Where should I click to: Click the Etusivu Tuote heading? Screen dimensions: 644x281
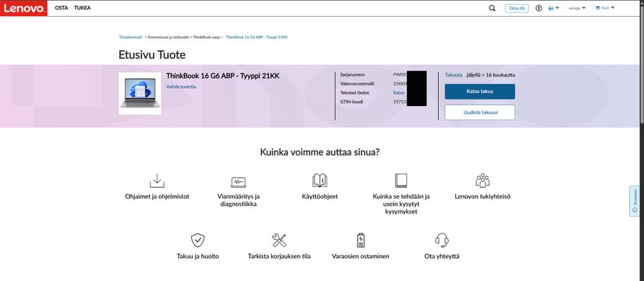click(x=152, y=54)
